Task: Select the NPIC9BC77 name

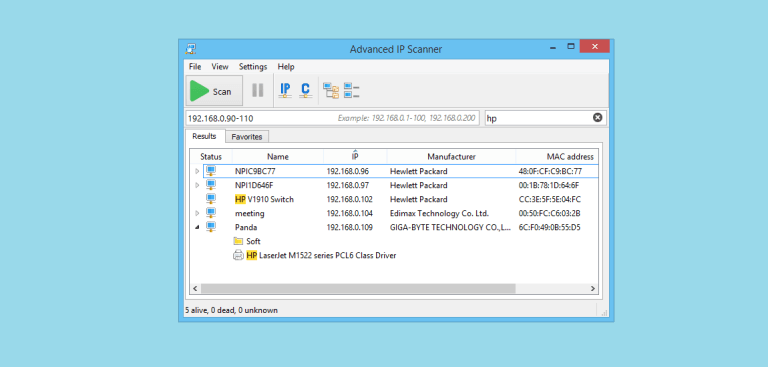Action: pos(255,171)
